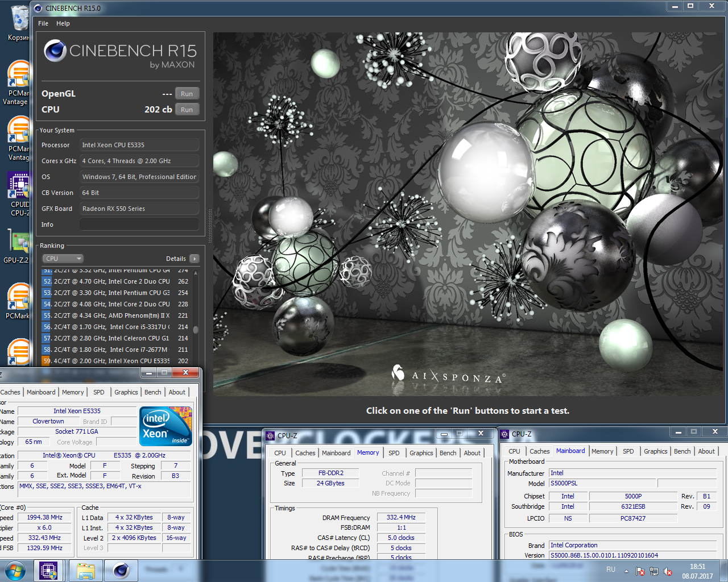Click the scroll-up arrow of ranking list
This screenshot has height=582, width=728.
(196, 273)
